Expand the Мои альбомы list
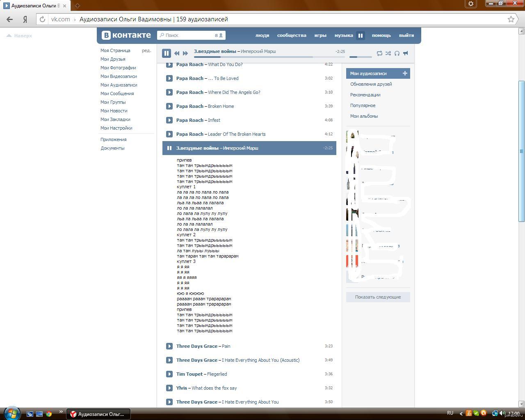Image resolution: width=525 pixels, height=420 pixels. tap(364, 116)
